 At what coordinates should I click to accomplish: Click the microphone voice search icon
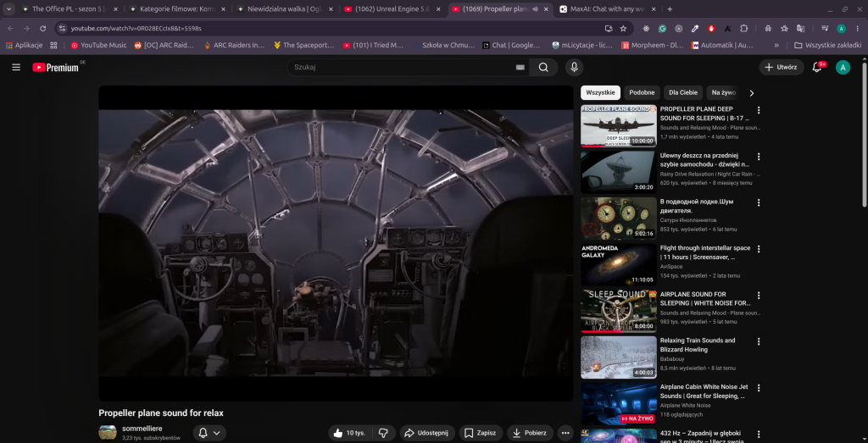(x=574, y=68)
